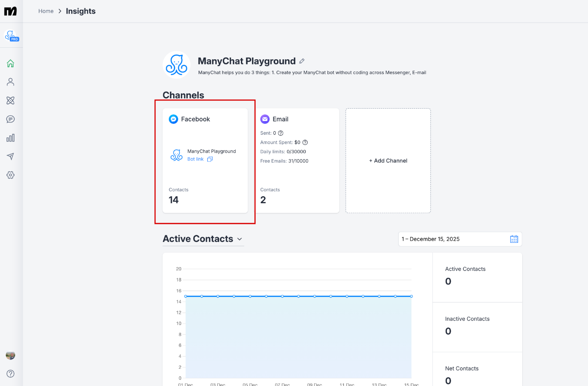Click the ManyChat logo top left

(x=10, y=11)
